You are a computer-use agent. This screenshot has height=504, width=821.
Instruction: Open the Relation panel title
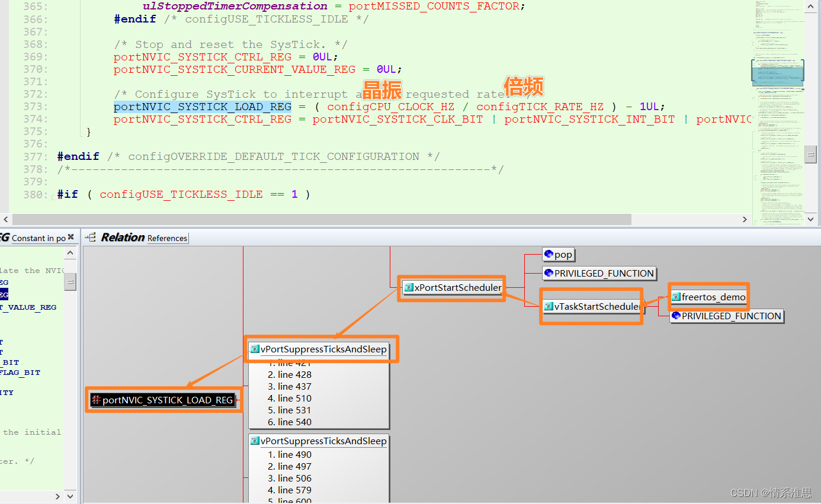click(123, 237)
